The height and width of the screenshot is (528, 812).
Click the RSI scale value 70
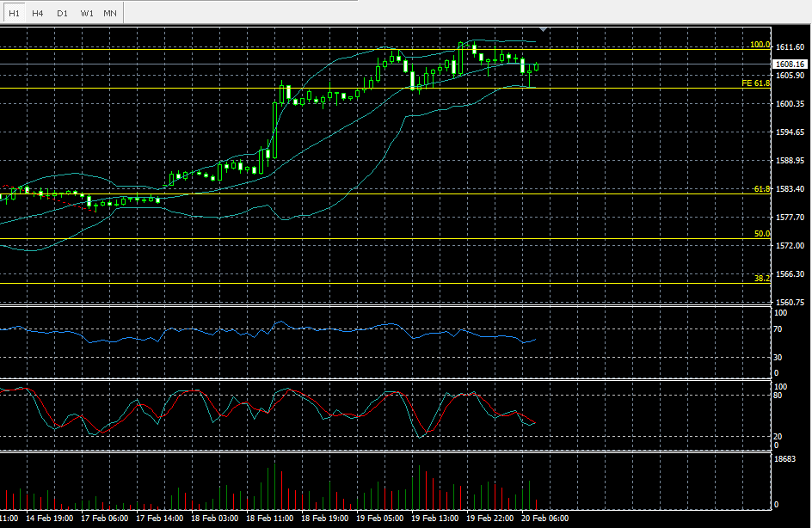[778, 329]
